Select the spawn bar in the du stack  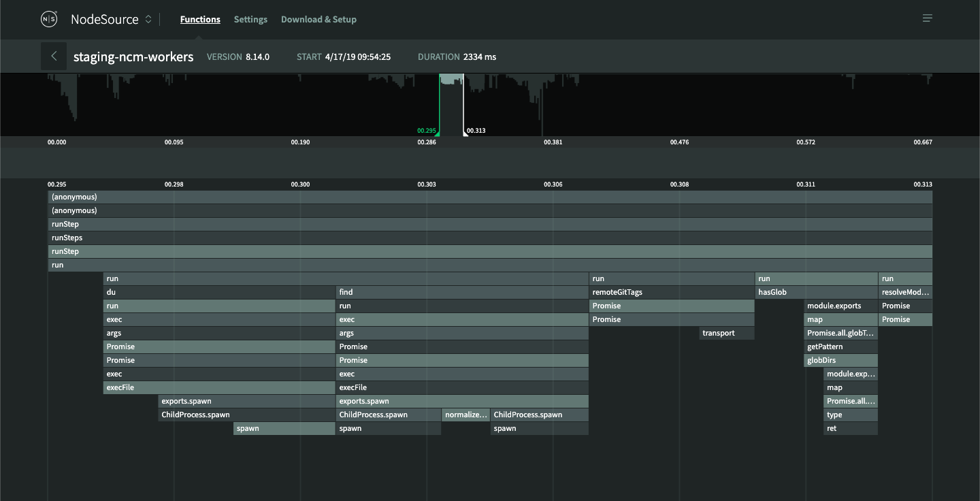point(284,429)
